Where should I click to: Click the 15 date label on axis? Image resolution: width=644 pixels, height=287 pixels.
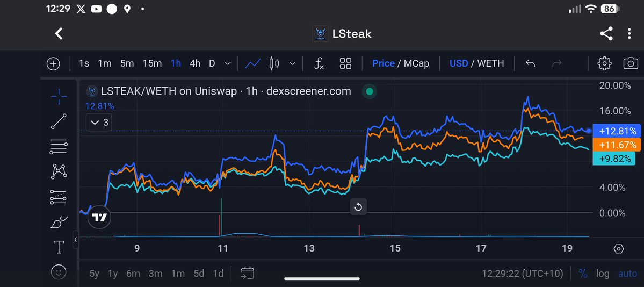[395, 248]
